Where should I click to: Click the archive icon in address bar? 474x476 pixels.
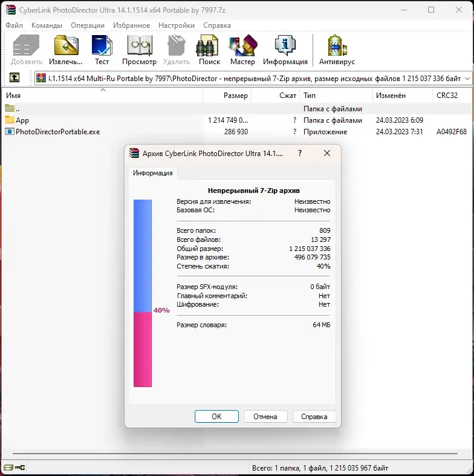[41, 78]
